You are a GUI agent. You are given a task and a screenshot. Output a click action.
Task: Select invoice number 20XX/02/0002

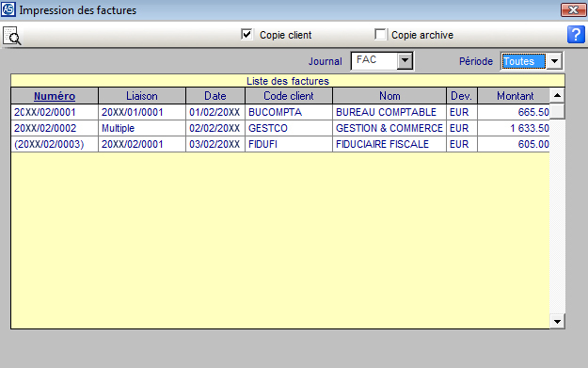click(55, 128)
